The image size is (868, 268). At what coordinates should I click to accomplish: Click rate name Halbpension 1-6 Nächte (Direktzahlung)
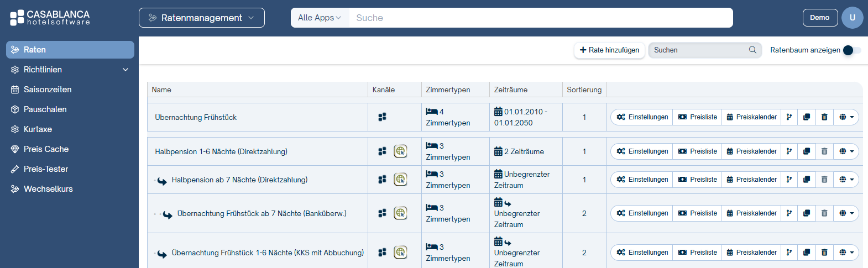[x=221, y=151]
